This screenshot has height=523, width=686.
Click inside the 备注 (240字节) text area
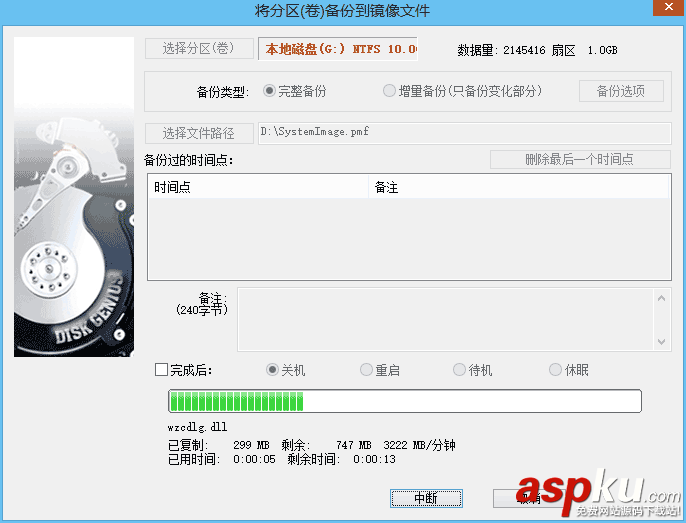pyautogui.click(x=445, y=319)
